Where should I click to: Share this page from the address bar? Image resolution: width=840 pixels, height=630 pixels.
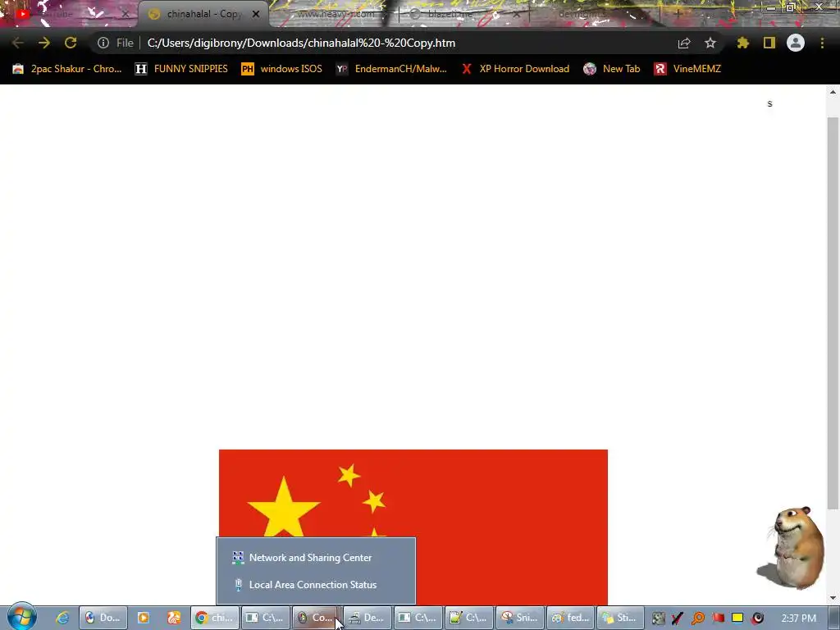[x=684, y=43]
